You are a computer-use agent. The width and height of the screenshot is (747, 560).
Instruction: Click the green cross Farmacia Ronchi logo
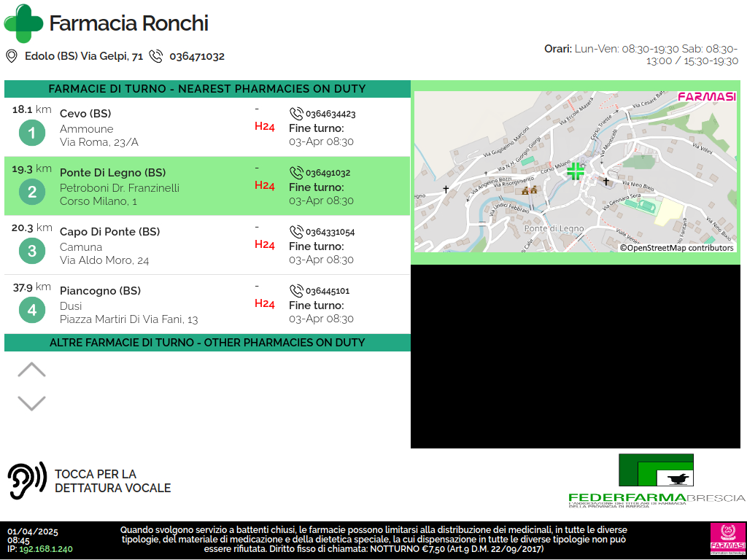coord(23,23)
